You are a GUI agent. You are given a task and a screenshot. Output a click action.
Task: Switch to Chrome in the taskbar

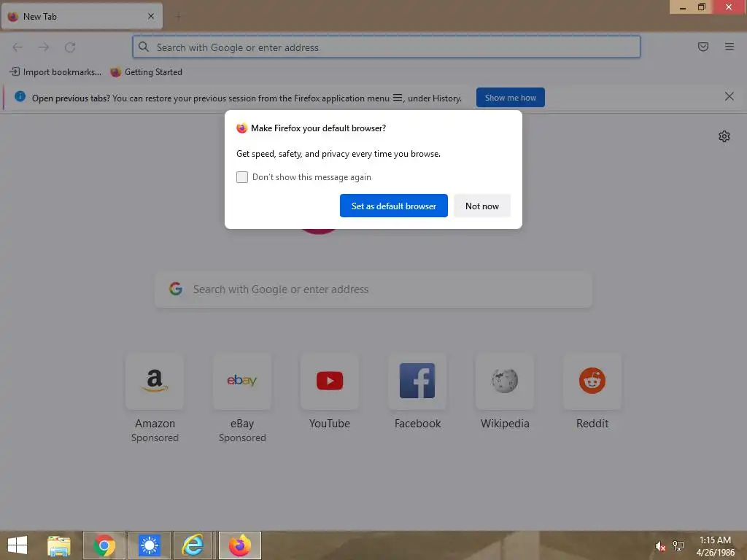pos(104,545)
